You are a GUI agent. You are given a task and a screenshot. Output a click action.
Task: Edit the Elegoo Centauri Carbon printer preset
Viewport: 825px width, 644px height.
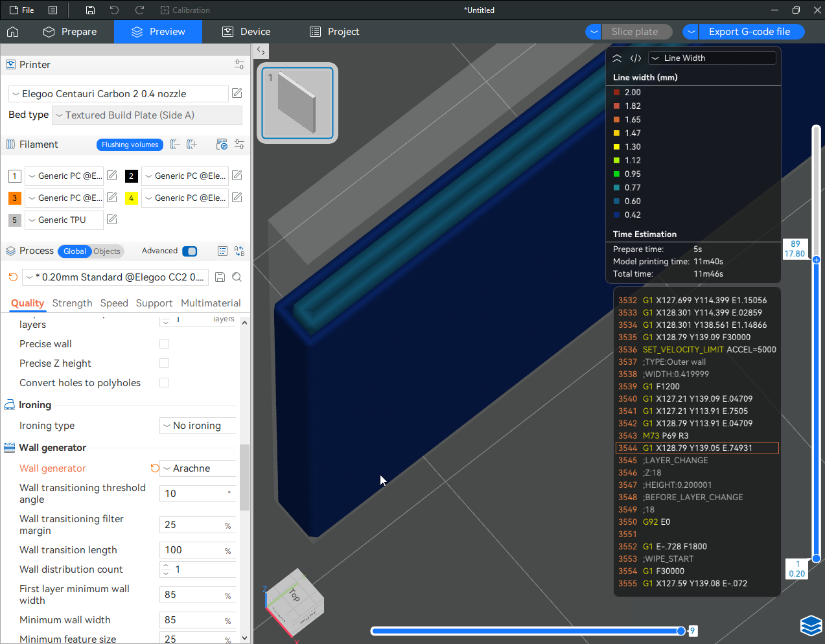click(x=237, y=93)
